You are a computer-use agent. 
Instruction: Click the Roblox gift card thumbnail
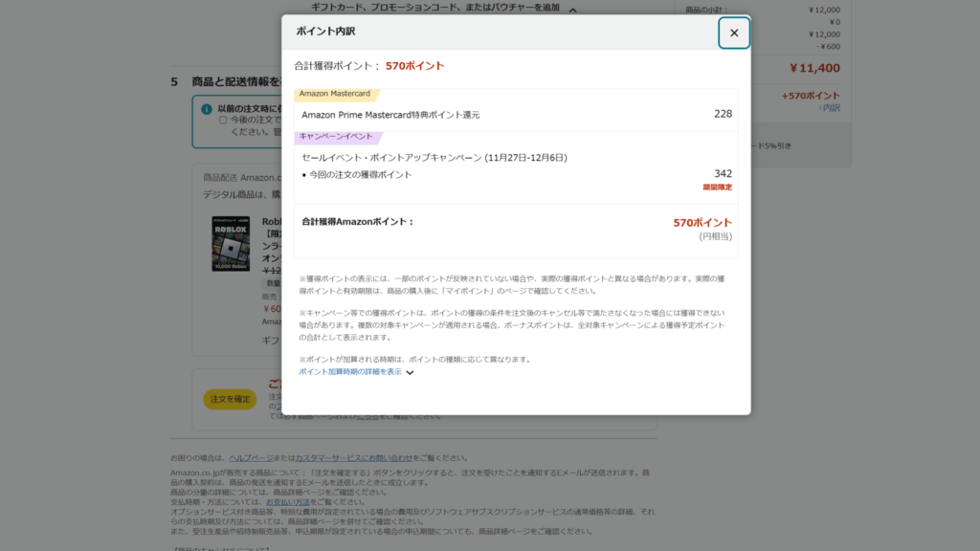pos(230,244)
